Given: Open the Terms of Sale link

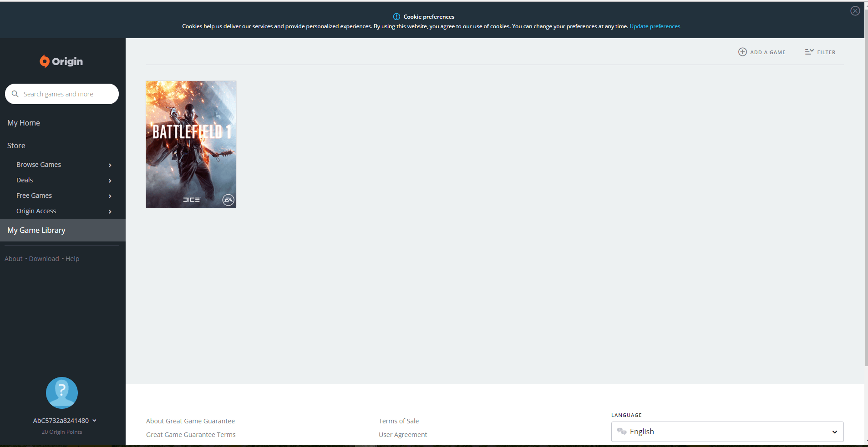Looking at the screenshot, I should coord(399,421).
